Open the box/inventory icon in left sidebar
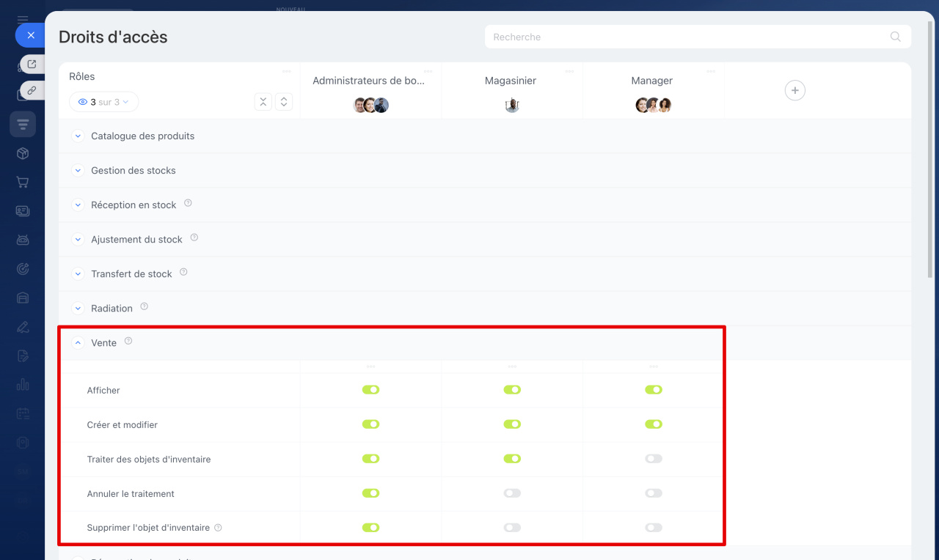Screen dimensions: 939x560 (23, 153)
